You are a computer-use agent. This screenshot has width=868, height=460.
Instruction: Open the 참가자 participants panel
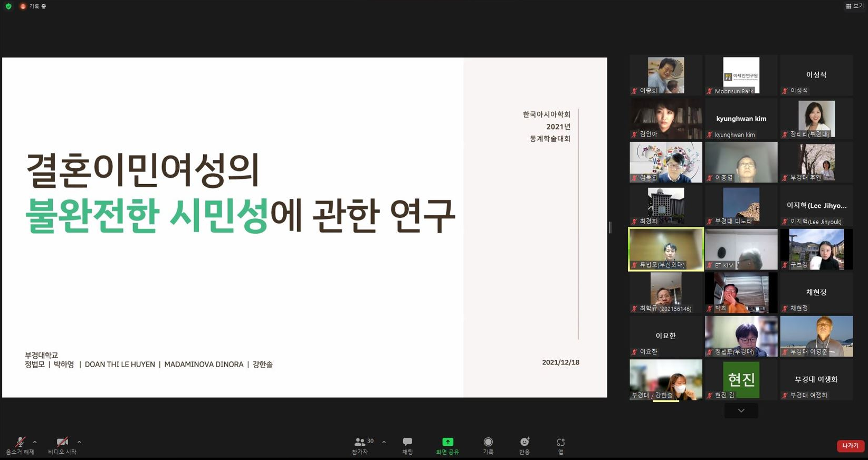[361, 445]
